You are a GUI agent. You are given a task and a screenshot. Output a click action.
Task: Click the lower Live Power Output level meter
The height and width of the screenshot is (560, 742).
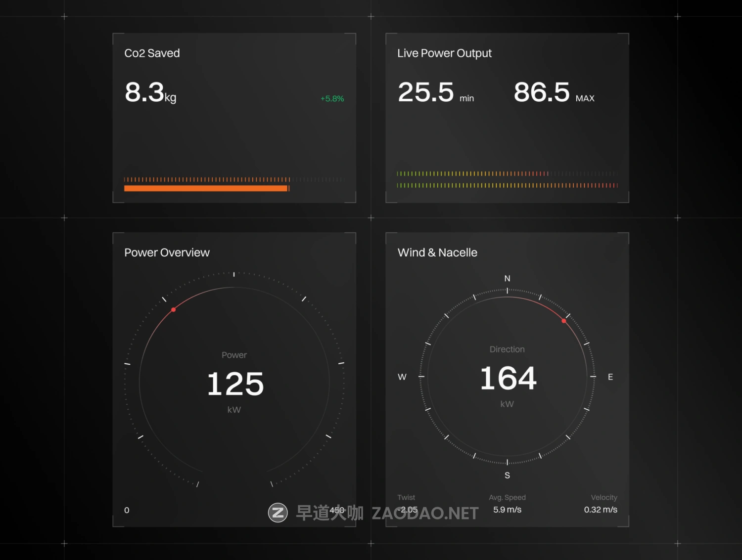[x=507, y=186]
